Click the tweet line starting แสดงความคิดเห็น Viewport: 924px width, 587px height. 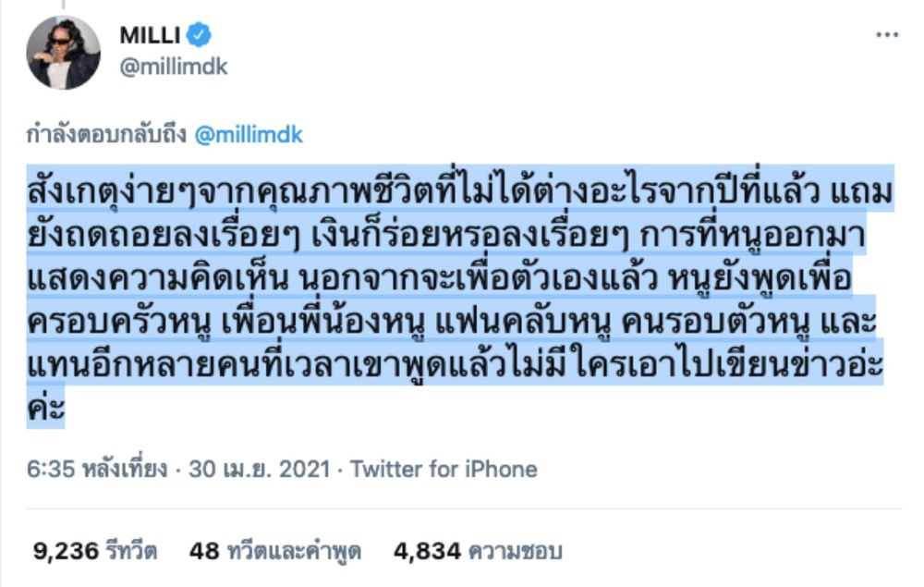440,275
